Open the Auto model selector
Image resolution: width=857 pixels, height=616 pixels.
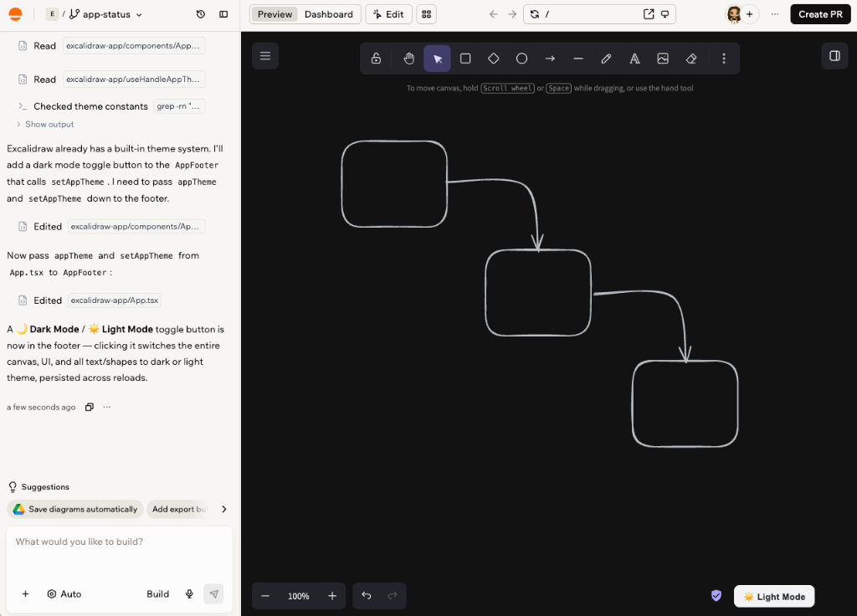(64, 593)
